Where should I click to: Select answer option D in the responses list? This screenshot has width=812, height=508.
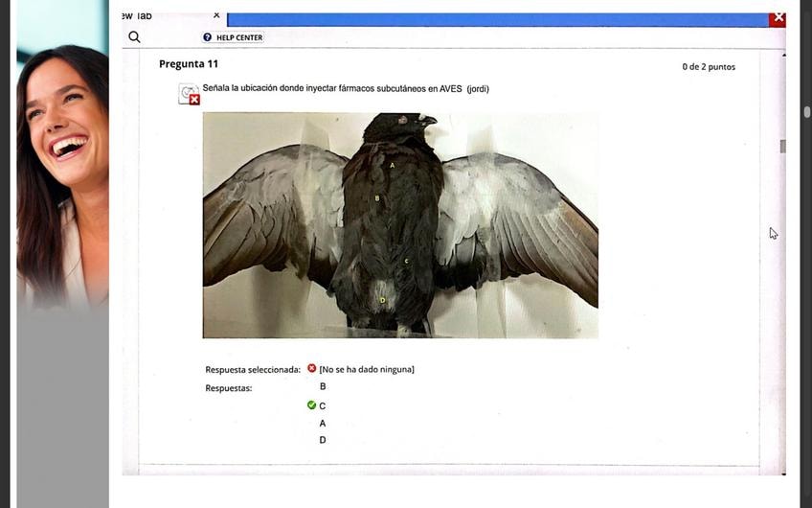[x=323, y=440]
